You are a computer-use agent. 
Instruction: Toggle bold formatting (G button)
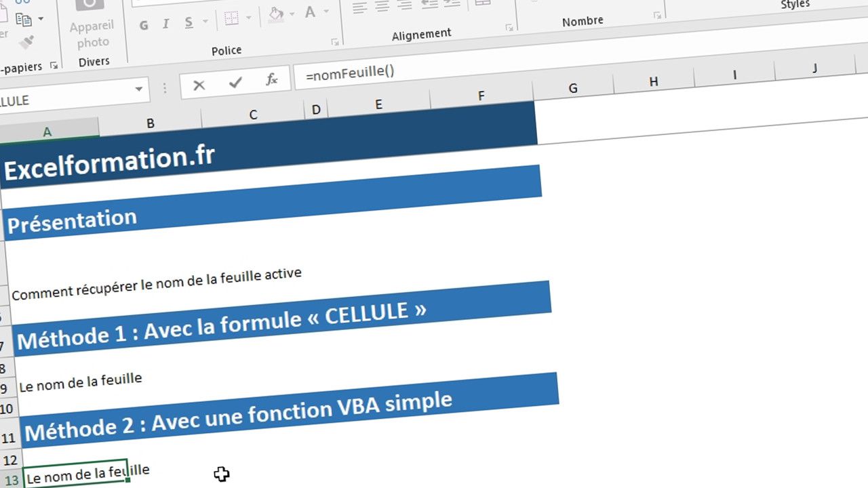[144, 26]
